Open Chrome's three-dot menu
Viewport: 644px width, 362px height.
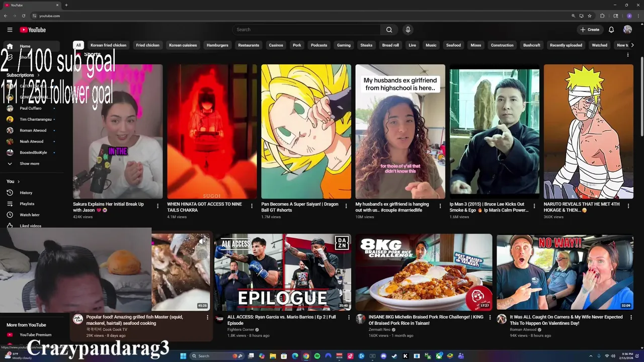[x=638, y=16]
